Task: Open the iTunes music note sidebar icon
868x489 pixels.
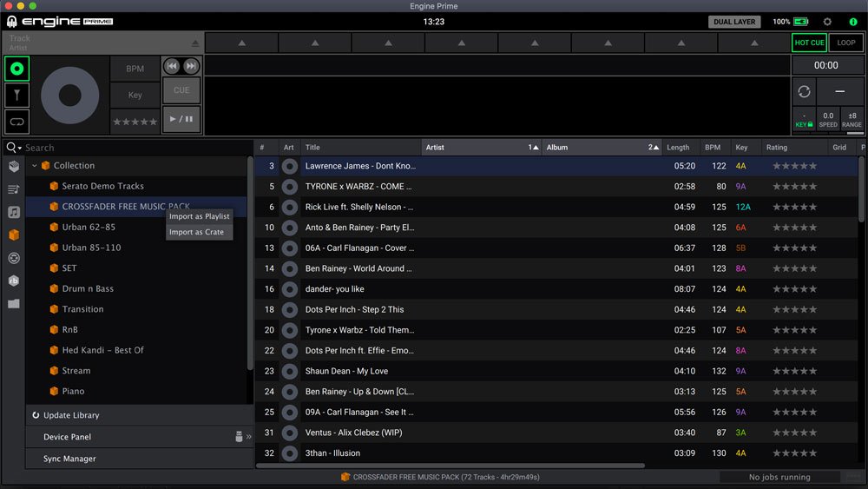Action: tap(14, 212)
